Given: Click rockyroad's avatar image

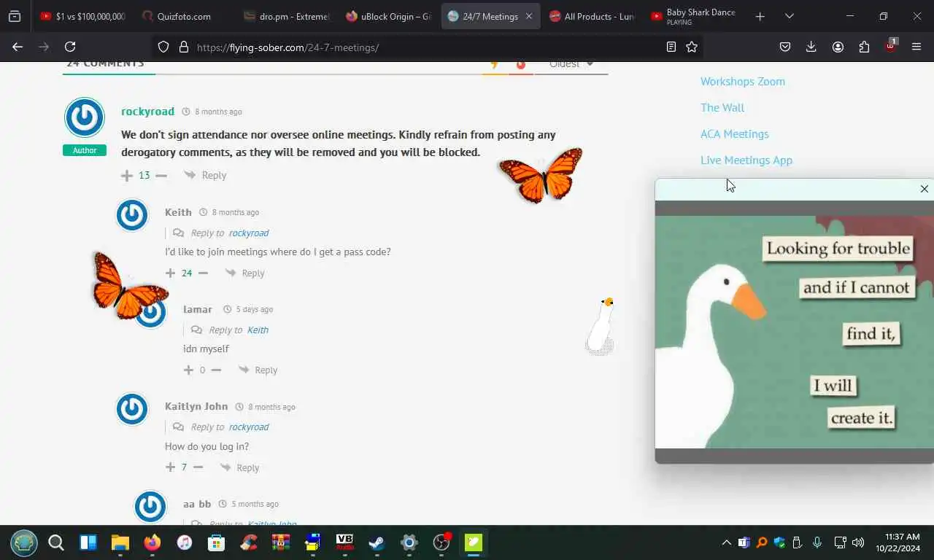Looking at the screenshot, I should coord(85,117).
